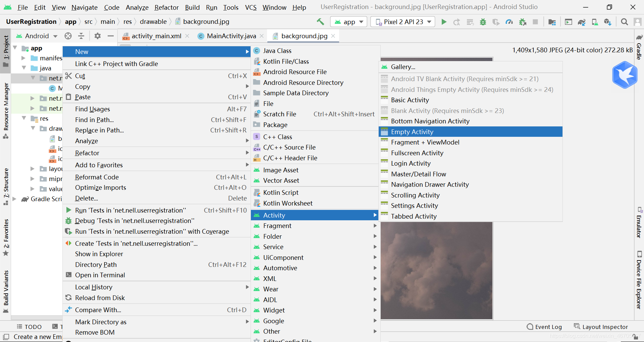
Task: Hide the Project panel with minus icon
Action: (x=111, y=36)
